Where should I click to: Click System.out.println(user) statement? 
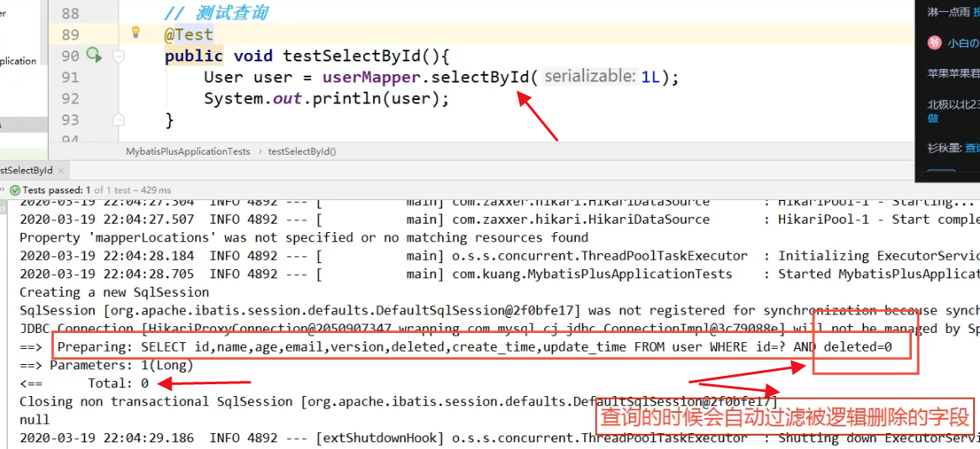point(326,99)
